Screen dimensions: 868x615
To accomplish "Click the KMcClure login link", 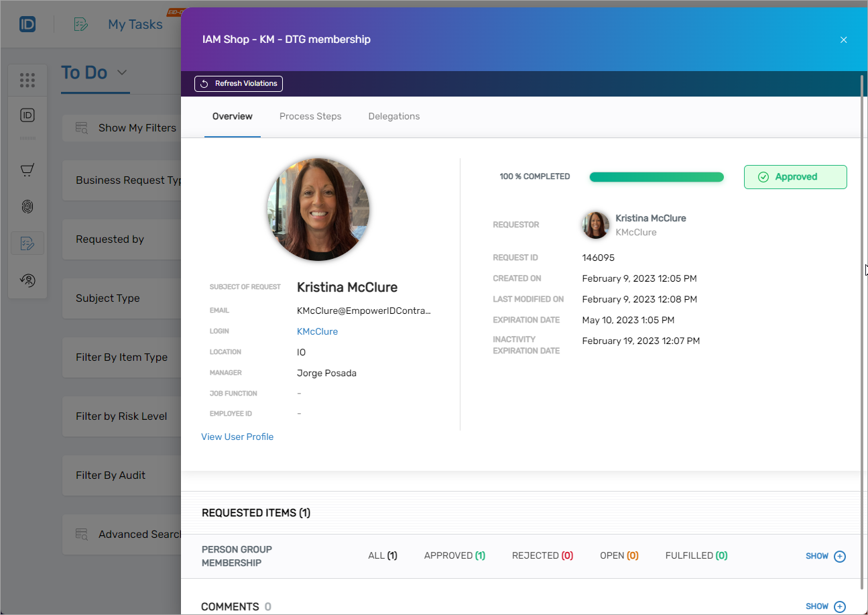I will pyautogui.click(x=317, y=331).
